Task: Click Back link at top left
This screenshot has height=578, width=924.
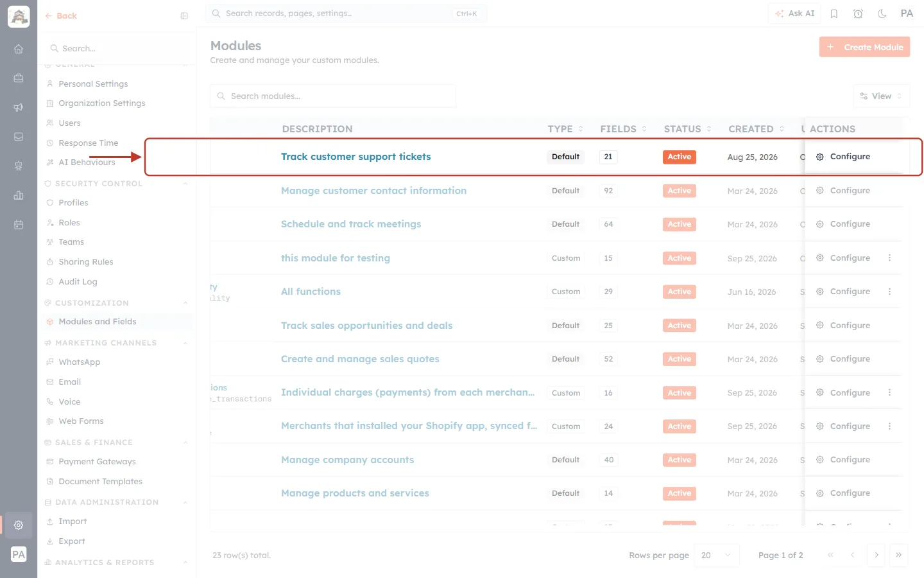Action: [61, 16]
